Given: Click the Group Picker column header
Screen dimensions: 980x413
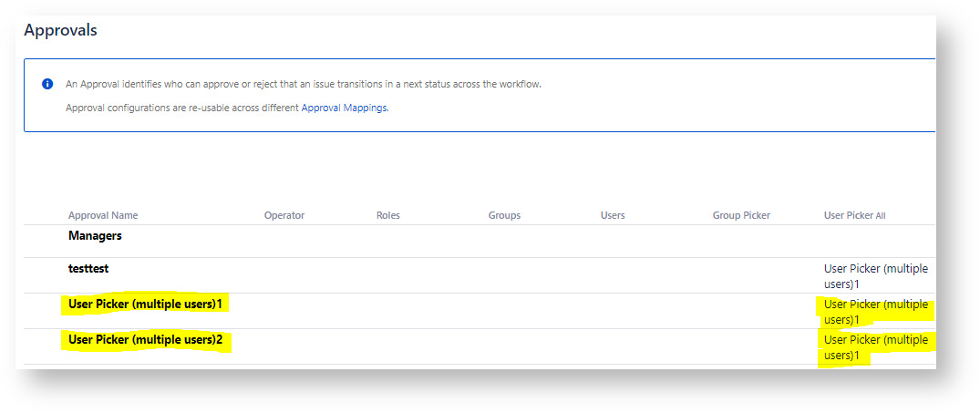Looking at the screenshot, I should tap(741, 215).
